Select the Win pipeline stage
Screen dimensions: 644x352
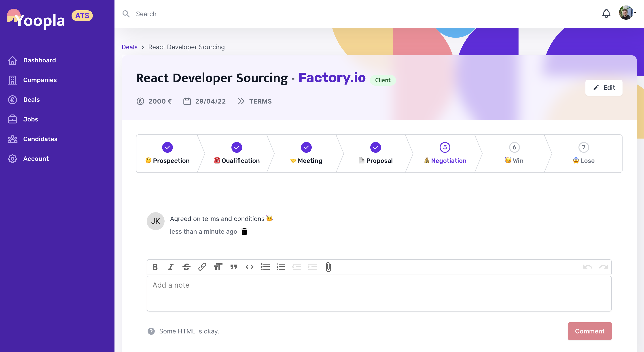[514, 154]
